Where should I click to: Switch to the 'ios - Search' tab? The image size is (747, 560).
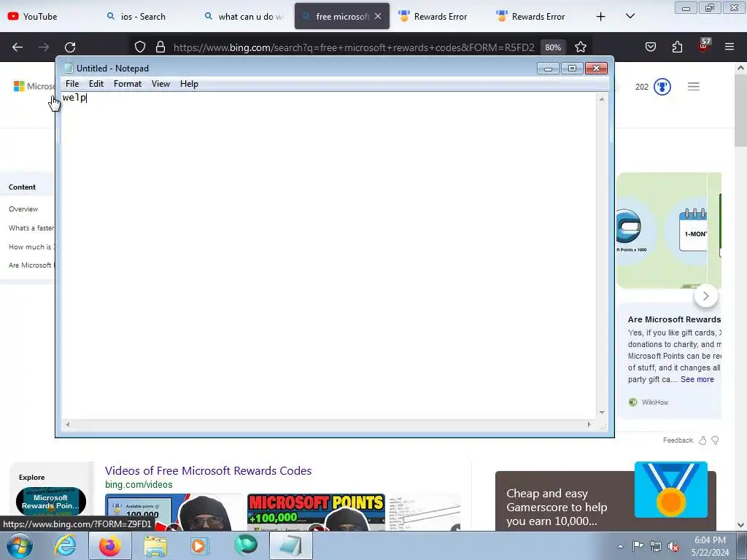tap(143, 16)
